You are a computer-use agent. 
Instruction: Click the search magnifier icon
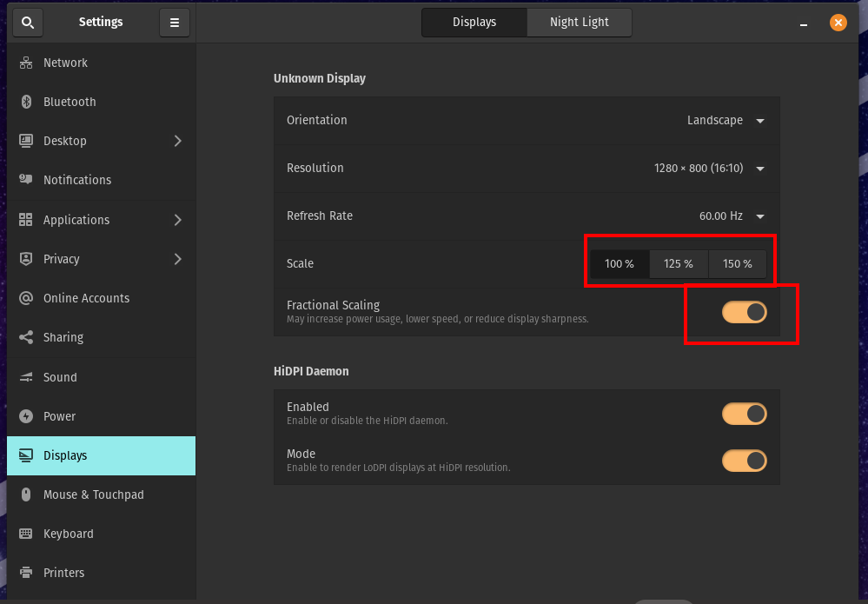pos(28,22)
